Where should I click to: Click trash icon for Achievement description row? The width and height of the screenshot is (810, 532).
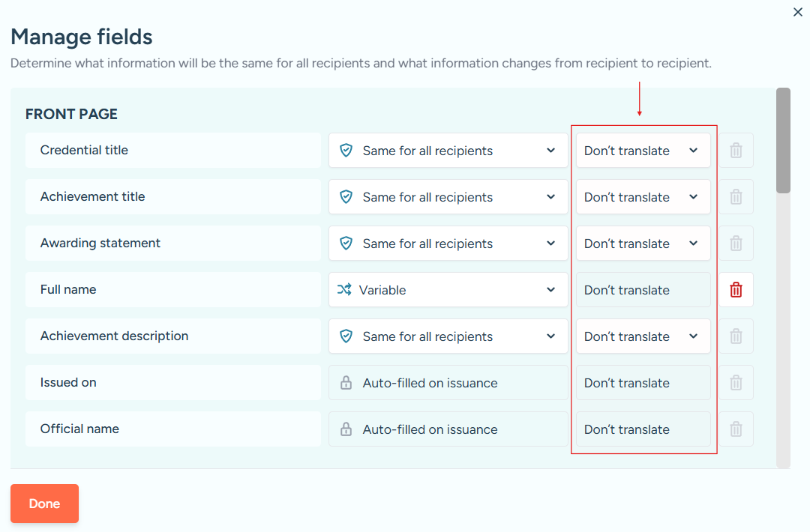point(736,336)
